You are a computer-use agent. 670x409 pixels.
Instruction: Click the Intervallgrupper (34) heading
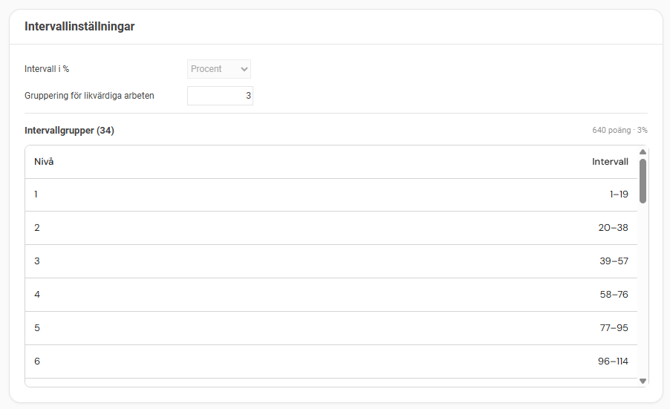69,130
